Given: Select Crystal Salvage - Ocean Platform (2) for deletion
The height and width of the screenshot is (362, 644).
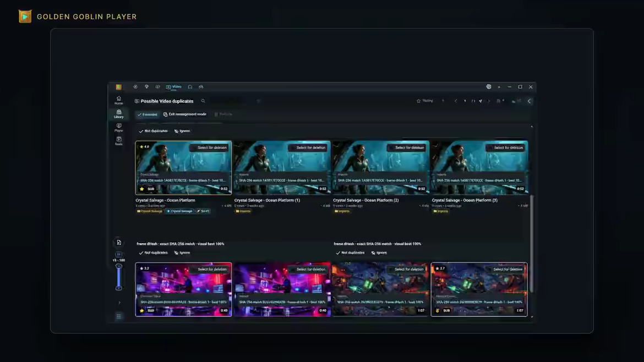Looking at the screenshot, I should click(x=407, y=148).
